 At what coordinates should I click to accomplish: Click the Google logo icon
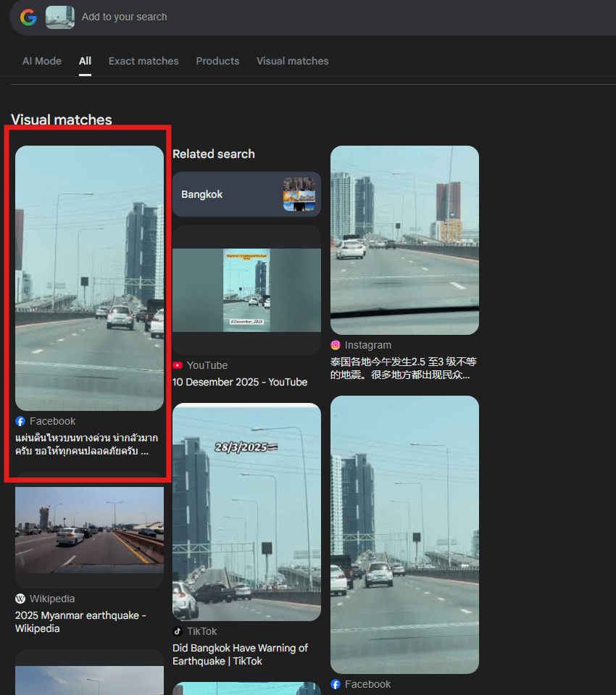pos(28,17)
